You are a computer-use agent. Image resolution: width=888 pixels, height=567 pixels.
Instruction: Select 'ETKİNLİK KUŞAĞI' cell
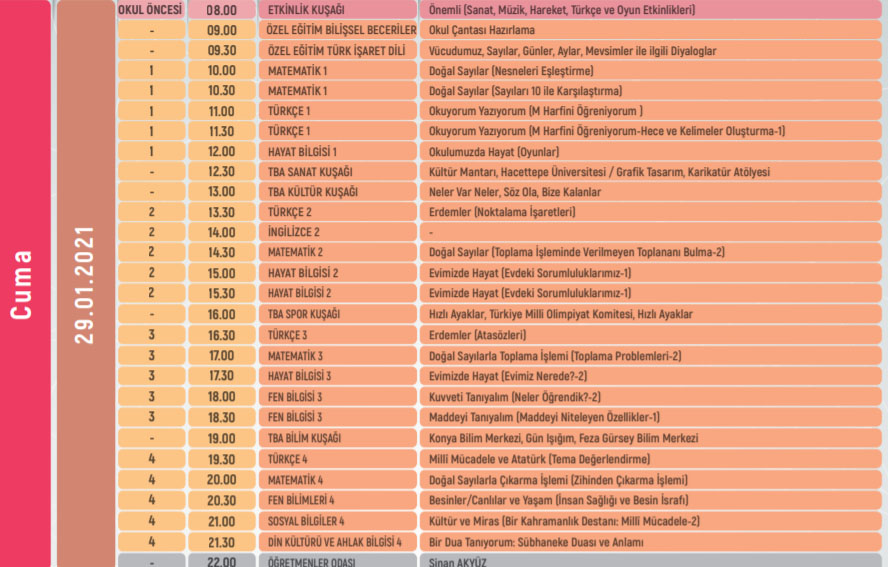pyautogui.click(x=338, y=10)
